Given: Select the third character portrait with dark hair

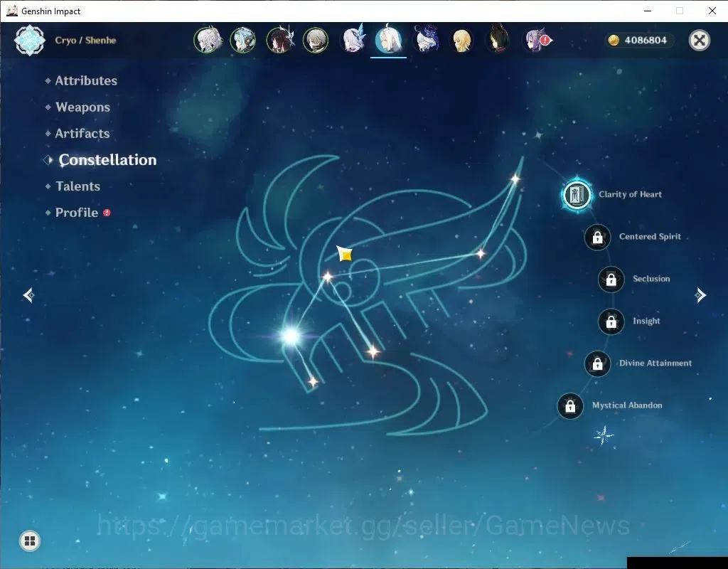Looking at the screenshot, I should (x=280, y=41).
